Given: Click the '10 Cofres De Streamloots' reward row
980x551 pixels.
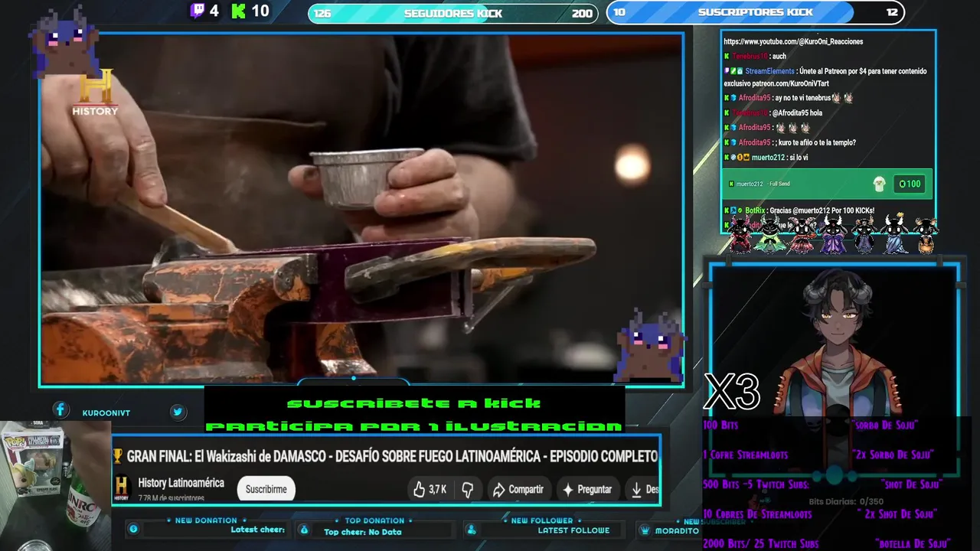Looking at the screenshot, I should point(821,514).
